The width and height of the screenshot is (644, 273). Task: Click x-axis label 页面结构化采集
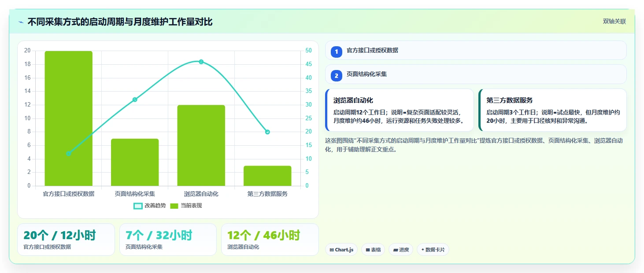point(135,194)
